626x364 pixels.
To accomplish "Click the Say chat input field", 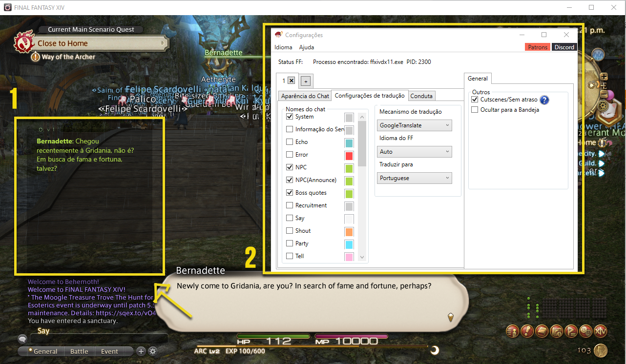I will pos(99,339).
